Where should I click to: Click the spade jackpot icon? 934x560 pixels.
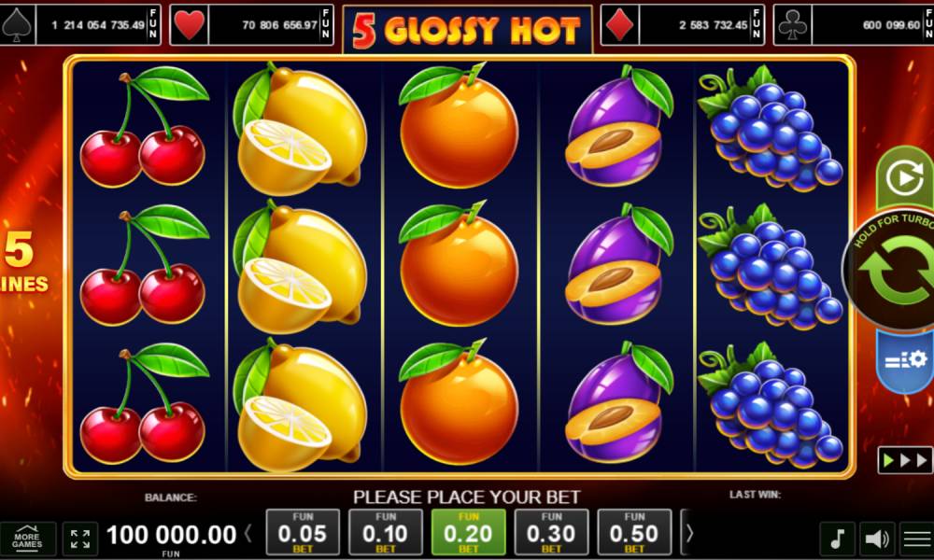click(17, 25)
